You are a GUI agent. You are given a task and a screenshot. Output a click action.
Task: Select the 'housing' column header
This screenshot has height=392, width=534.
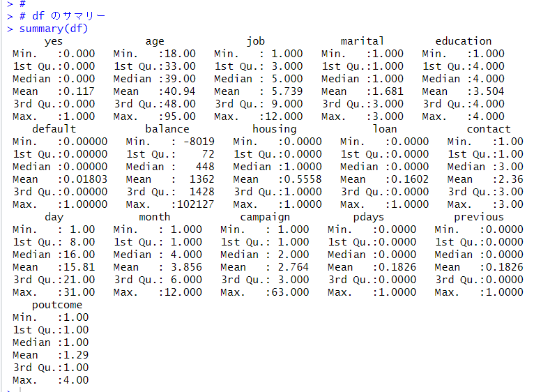point(275,130)
